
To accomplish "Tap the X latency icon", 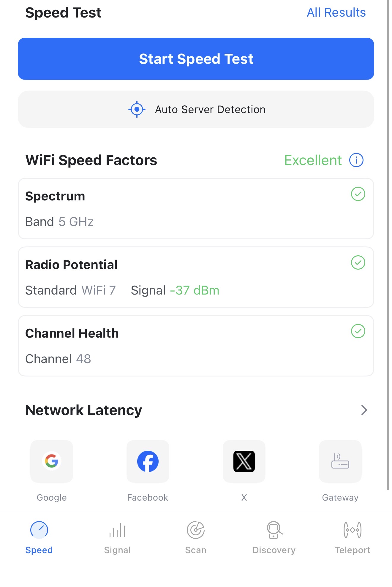I will (x=244, y=461).
